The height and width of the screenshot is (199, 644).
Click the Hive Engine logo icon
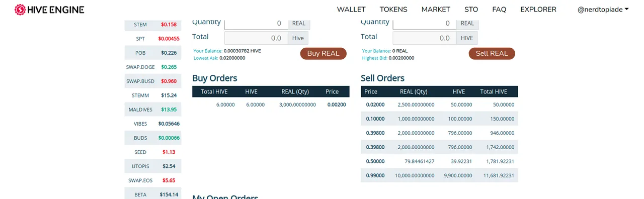click(20, 9)
